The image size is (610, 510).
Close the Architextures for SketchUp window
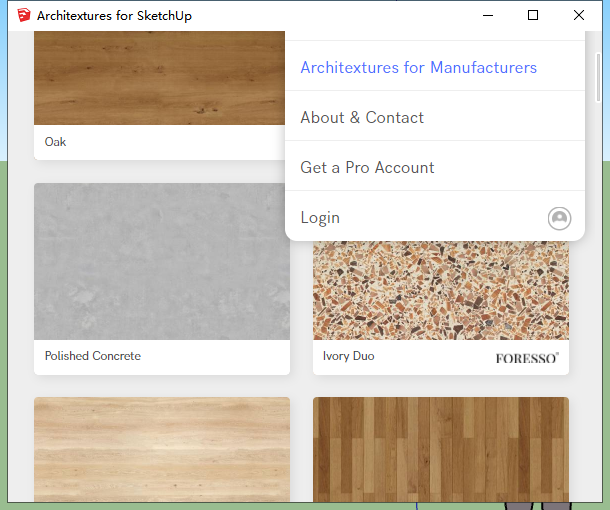point(579,15)
